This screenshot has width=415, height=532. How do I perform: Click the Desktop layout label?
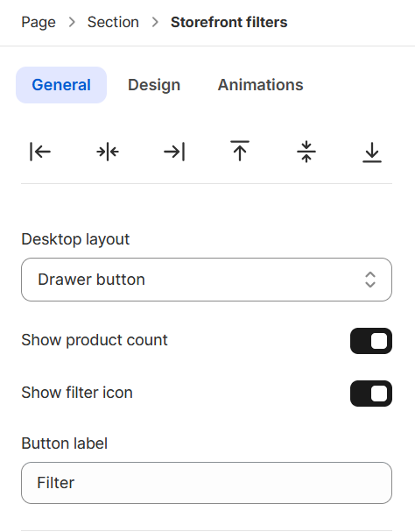75,239
